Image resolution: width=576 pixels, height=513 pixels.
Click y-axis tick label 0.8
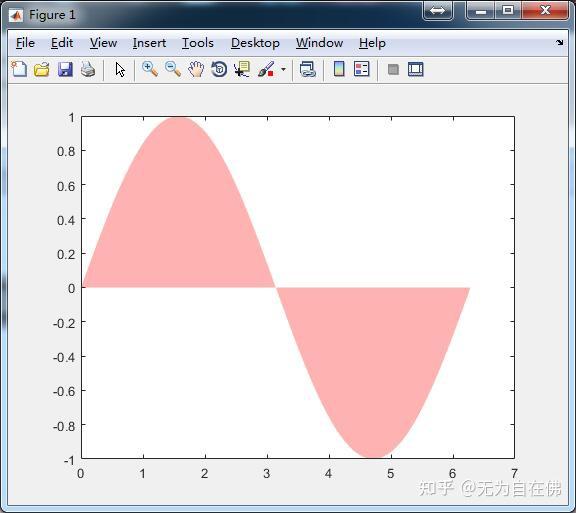[66, 151]
